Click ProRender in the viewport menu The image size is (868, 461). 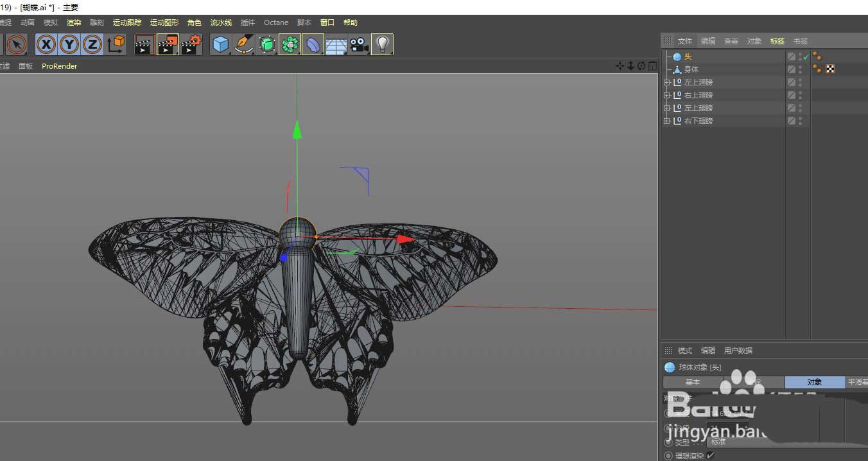pyautogui.click(x=59, y=66)
